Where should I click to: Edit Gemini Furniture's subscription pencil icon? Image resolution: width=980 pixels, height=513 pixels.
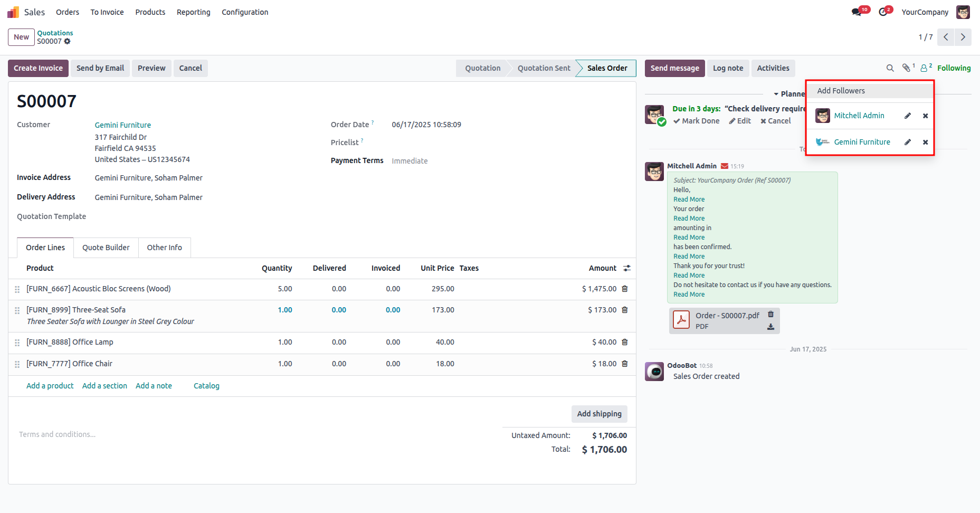(x=908, y=142)
